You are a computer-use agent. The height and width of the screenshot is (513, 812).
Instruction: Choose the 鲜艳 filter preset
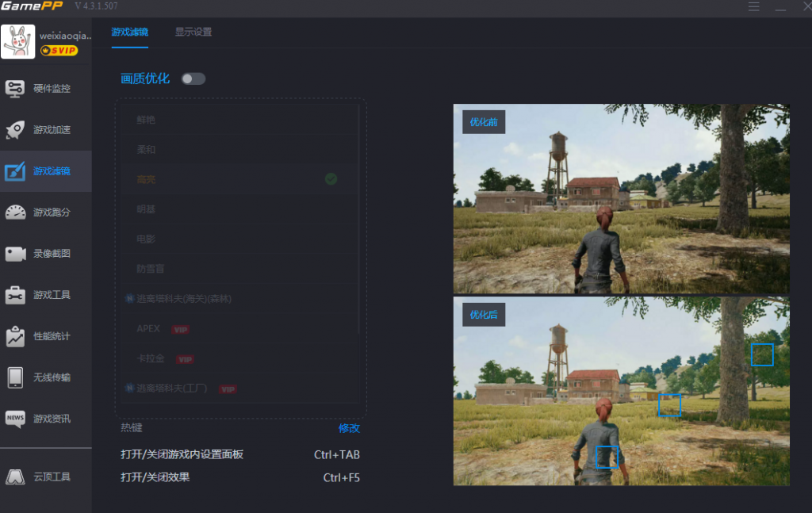tap(240, 120)
